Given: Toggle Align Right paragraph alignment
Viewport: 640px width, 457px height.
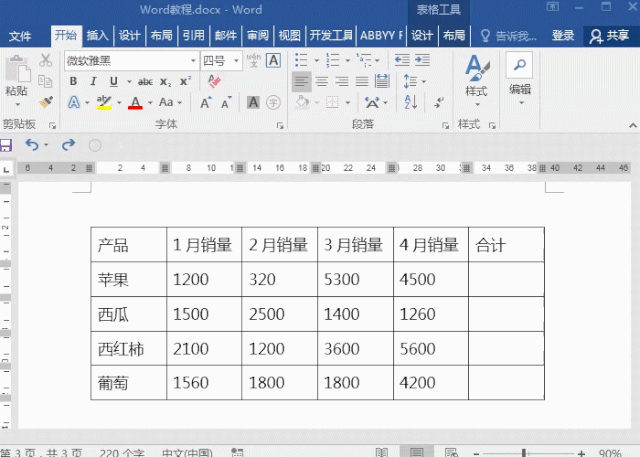Looking at the screenshot, I should coord(342,82).
